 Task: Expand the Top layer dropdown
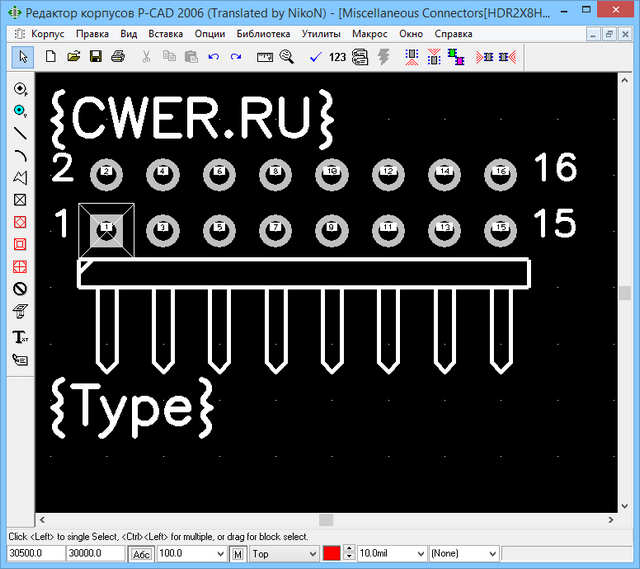coord(312,553)
